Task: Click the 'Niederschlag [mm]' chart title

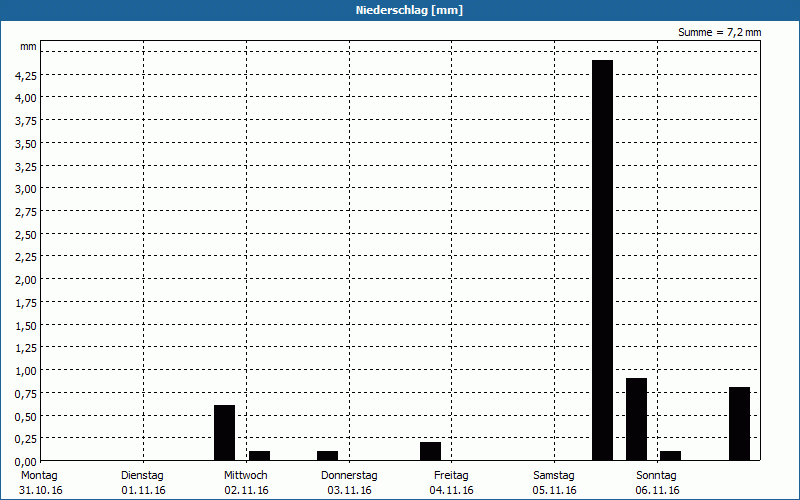Action: click(x=409, y=10)
